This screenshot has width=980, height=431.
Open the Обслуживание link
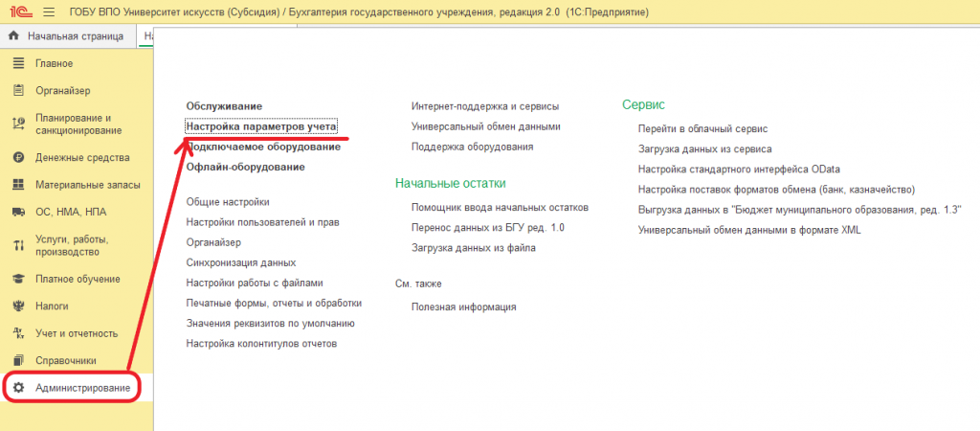coord(224,106)
